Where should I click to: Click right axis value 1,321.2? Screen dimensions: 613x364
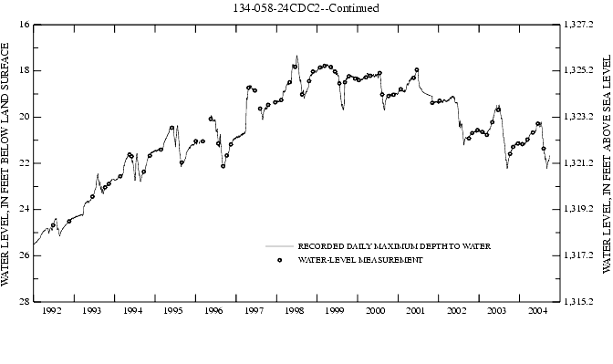tap(578, 162)
